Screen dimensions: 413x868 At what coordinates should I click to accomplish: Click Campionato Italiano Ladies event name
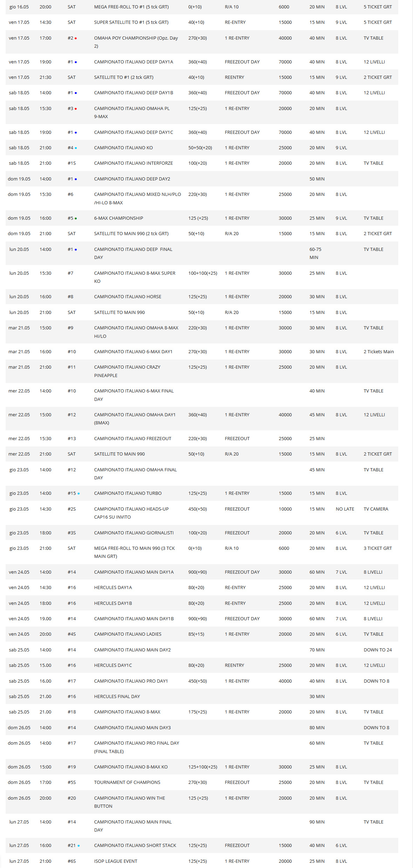(128, 634)
